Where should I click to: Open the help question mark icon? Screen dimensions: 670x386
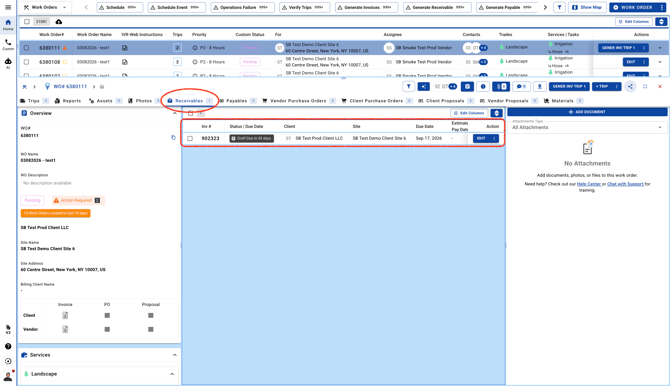tap(8, 346)
